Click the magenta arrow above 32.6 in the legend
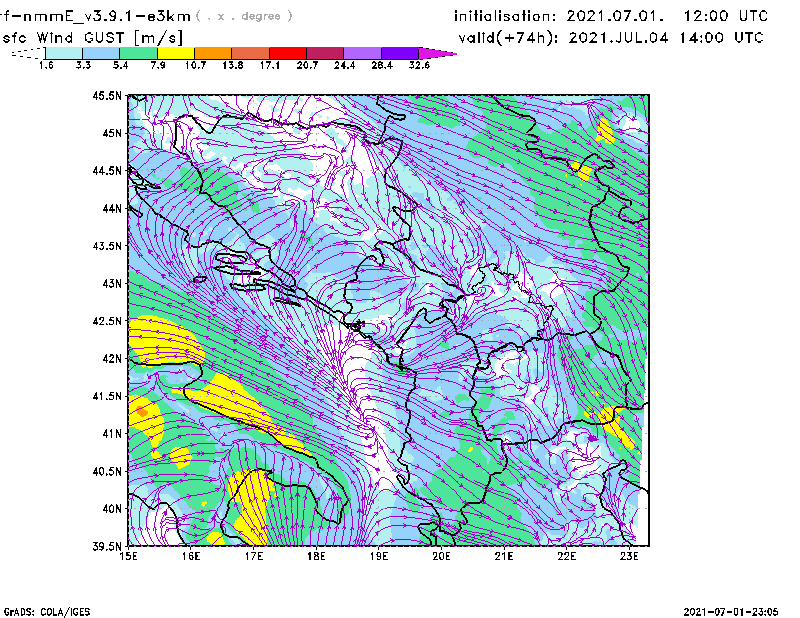The image size is (800, 618). pyautogui.click(x=437, y=53)
